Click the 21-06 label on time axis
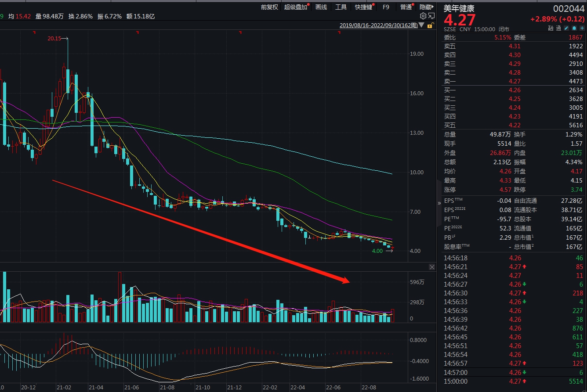 (x=132, y=388)
